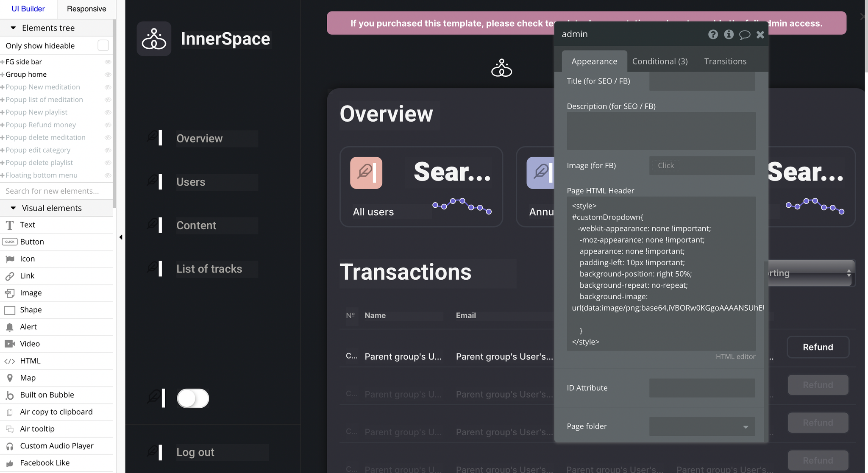Click the chat/message icon in admin panel

tap(745, 34)
